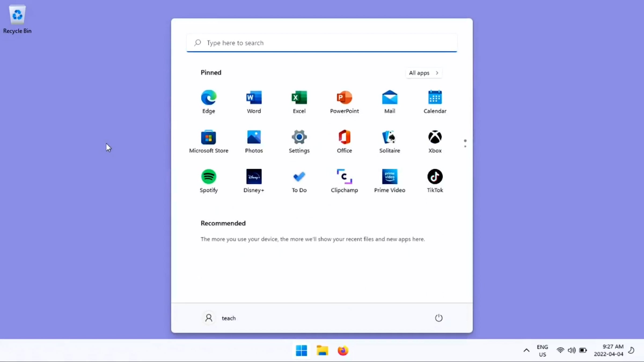Launch Word from the pinned apps

pyautogui.click(x=254, y=102)
